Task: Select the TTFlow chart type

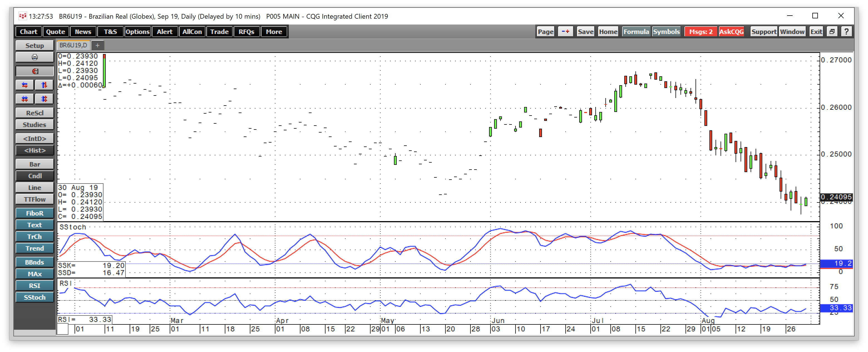Action: coord(34,199)
